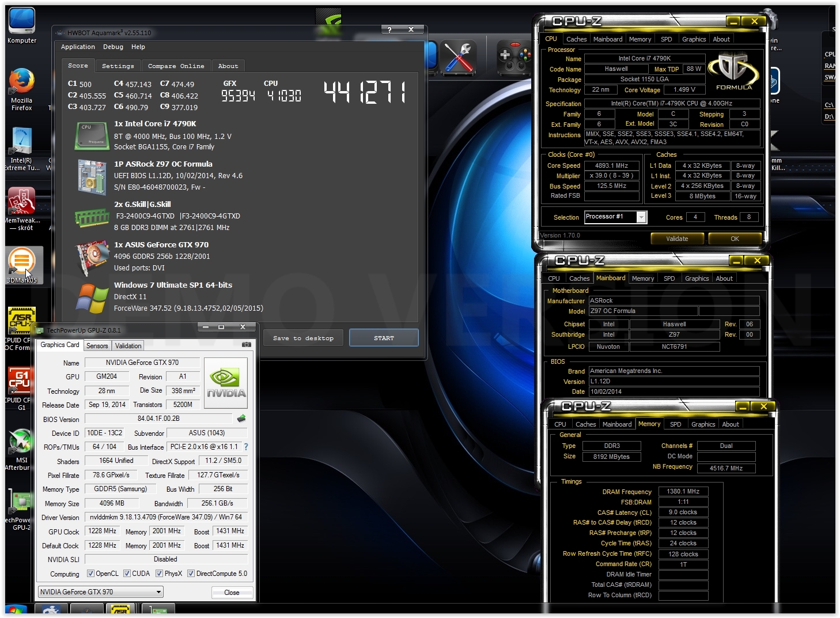The height and width of the screenshot is (618, 840).
Task: Click the 1x Intel Core i7 4790K heading
Action: click(x=155, y=123)
